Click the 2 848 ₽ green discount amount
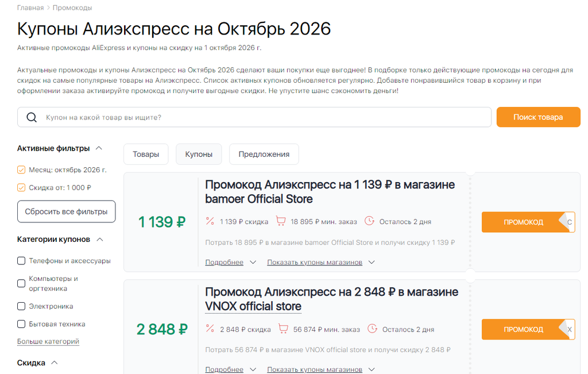 pyautogui.click(x=161, y=329)
